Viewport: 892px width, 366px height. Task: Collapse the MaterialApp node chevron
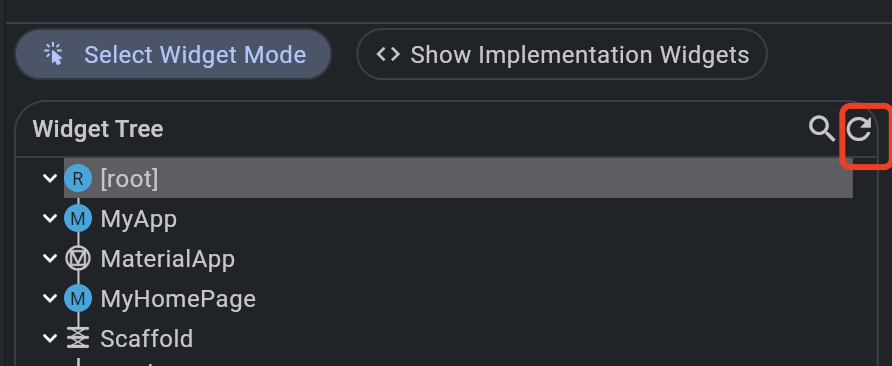50,258
